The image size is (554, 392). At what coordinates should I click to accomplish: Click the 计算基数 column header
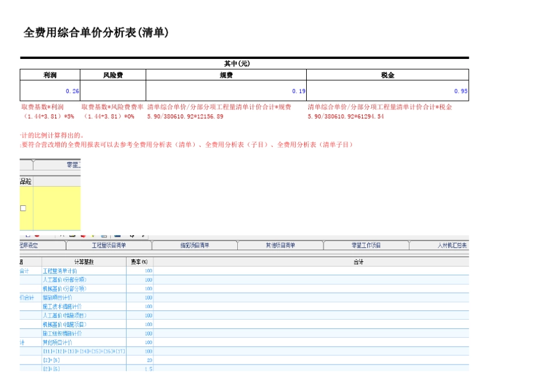pyautogui.click(x=84, y=262)
